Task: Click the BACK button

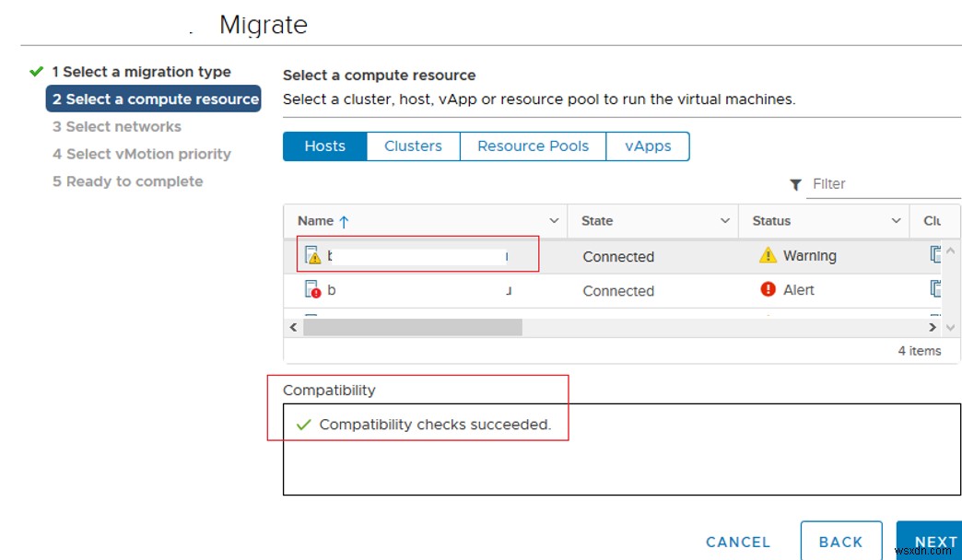Action: point(840,542)
